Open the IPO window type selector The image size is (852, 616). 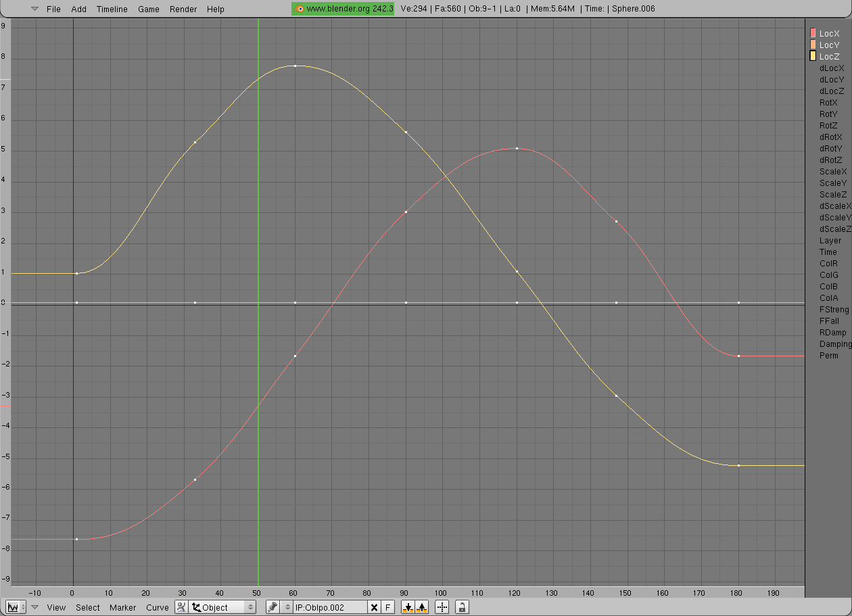pos(16,607)
